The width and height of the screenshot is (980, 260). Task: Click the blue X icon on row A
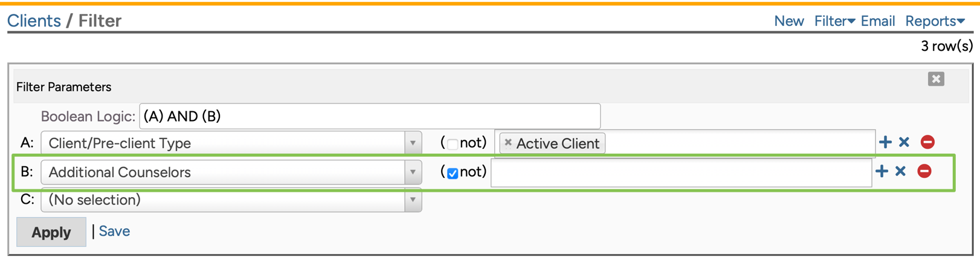pyautogui.click(x=904, y=142)
